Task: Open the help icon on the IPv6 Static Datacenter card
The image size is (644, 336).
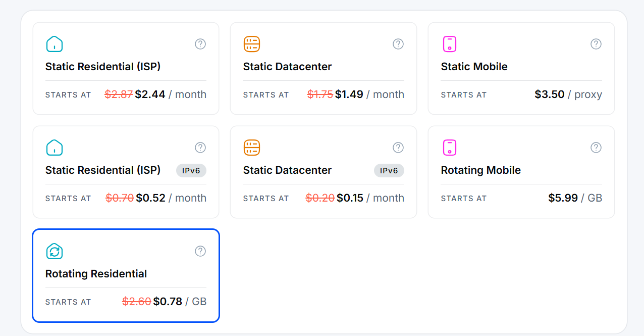Action: click(398, 148)
